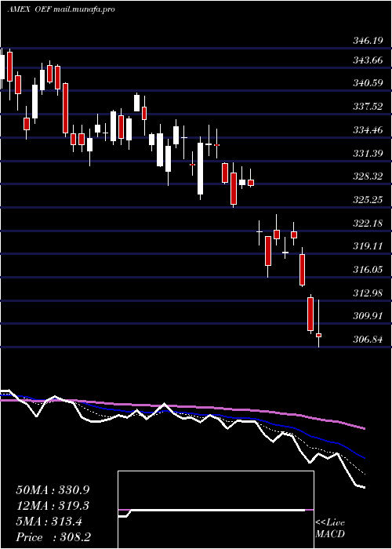Select the 319.11 price level label

pos(368,246)
